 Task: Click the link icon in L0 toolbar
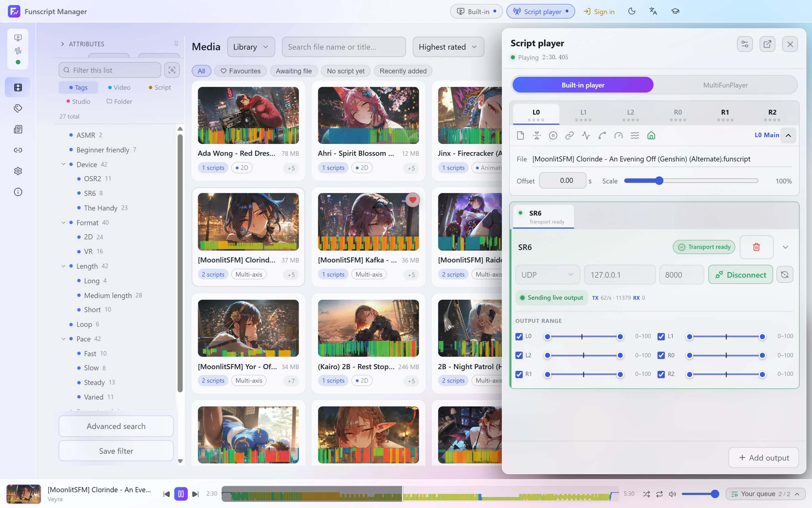pyautogui.click(x=569, y=135)
